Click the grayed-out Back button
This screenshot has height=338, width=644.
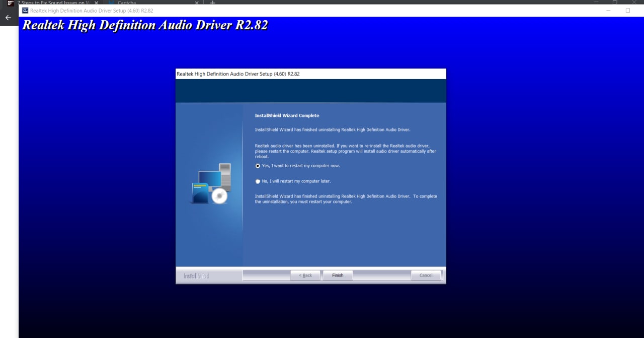pyautogui.click(x=305, y=276)
